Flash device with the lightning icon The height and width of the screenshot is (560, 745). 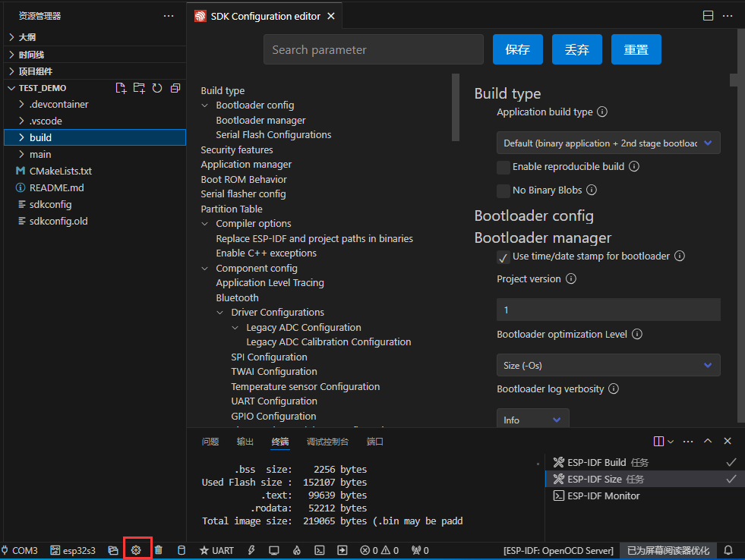pyautogui.click(x=251, y=550)
